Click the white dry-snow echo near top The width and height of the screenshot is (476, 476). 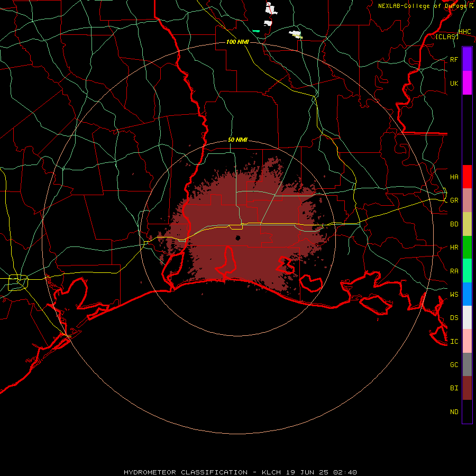[271, 8]
